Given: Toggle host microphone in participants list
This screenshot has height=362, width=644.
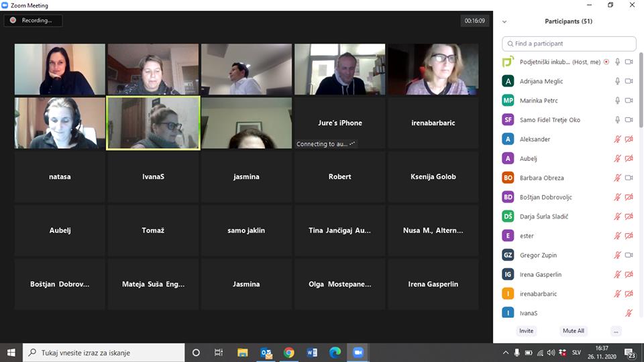Looking at the screenshot, I should point(617,62).
